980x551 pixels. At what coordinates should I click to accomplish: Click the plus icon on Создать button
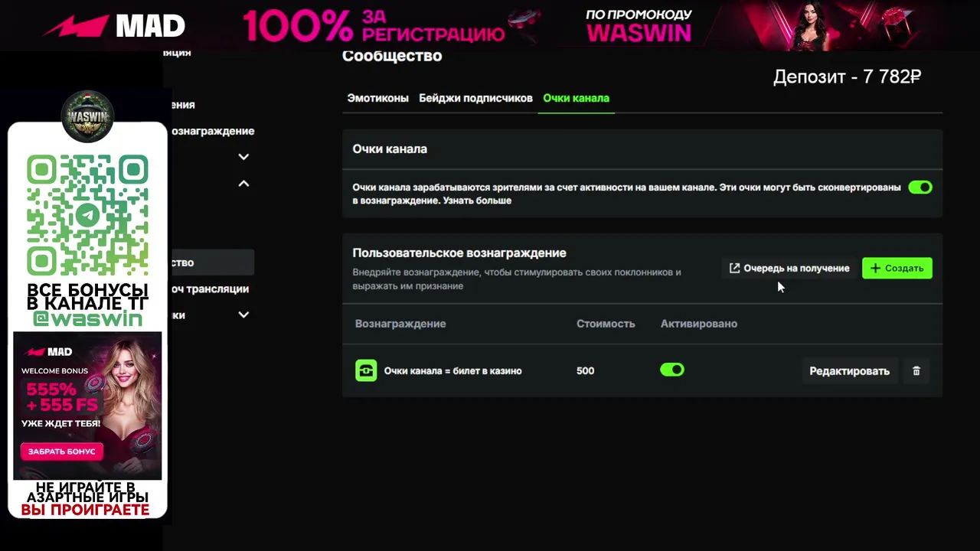(876, 268)
